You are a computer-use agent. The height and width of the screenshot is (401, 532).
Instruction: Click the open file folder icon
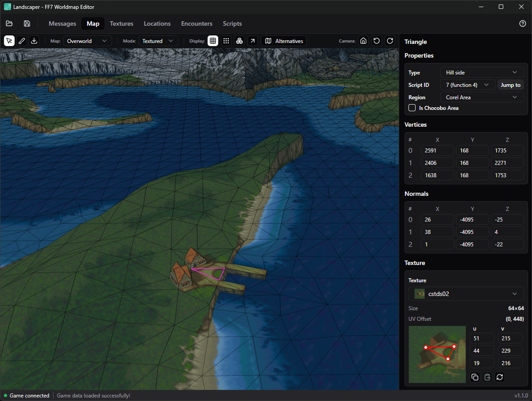pos(9,23)
